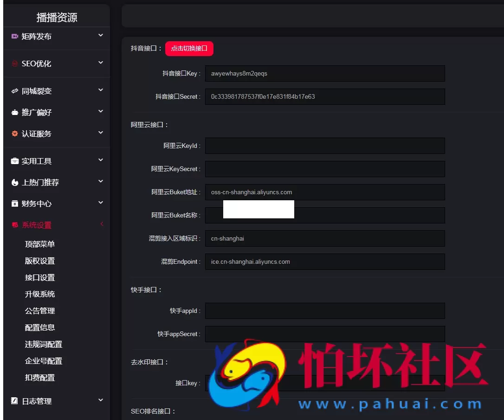The image size is (504, 420).
Task: Click the 点击切换接口 red button
Action: (x=189, y=48)
